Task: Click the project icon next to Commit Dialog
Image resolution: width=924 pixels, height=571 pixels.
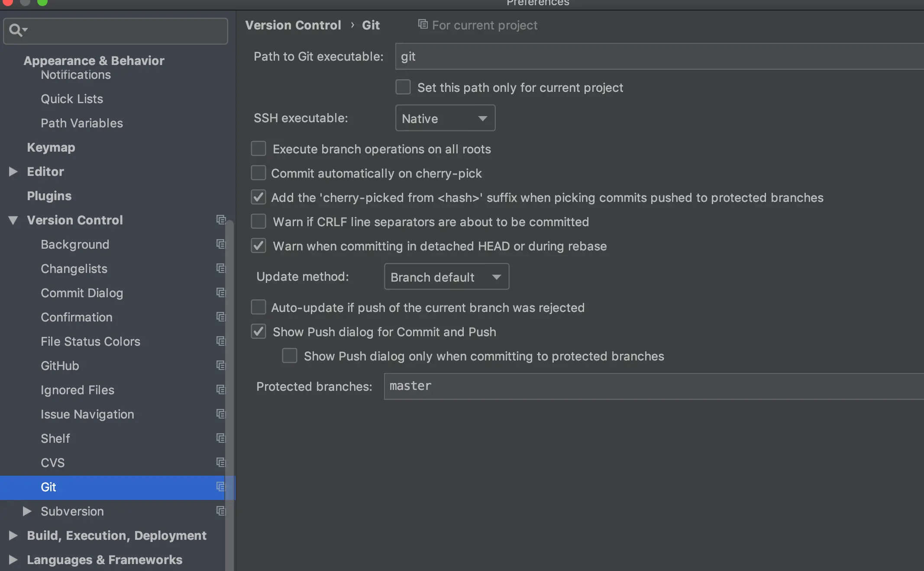Action: click(x=221, y=293)
